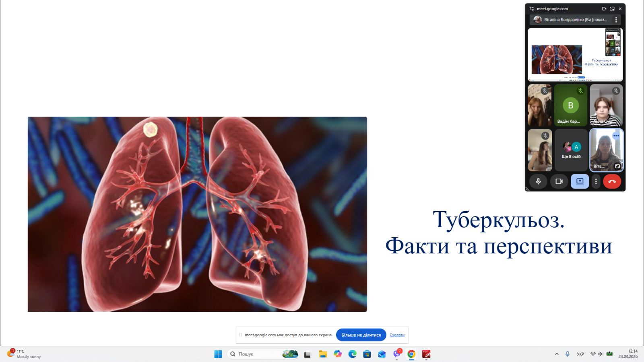This screenshot has width=644, height=362.
Task: Open the "Ще 8 осіб" participants tile
Action: click(x=571, y=150)
